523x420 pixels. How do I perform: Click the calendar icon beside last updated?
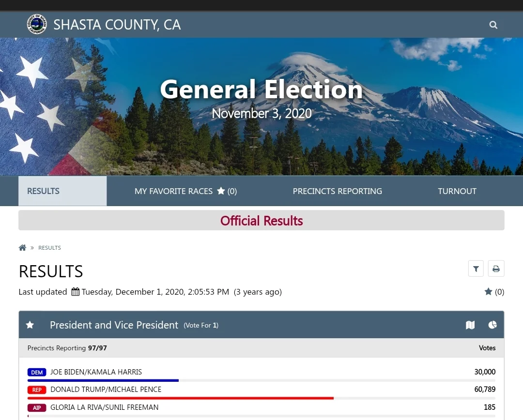(75, 292)
